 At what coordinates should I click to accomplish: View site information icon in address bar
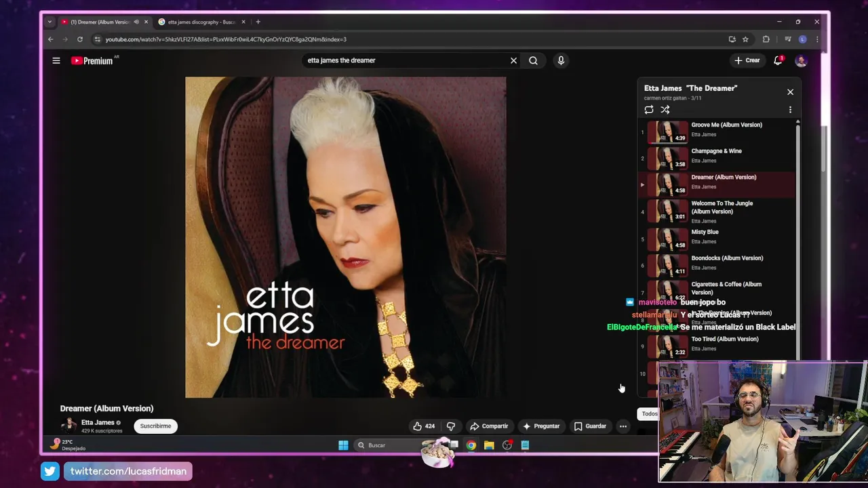pyautogui.click(x=97, y=39)
